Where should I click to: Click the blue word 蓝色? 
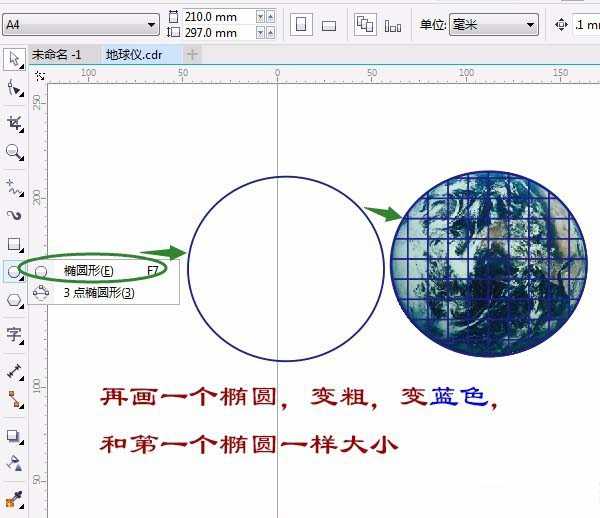[x=460, y=397]
